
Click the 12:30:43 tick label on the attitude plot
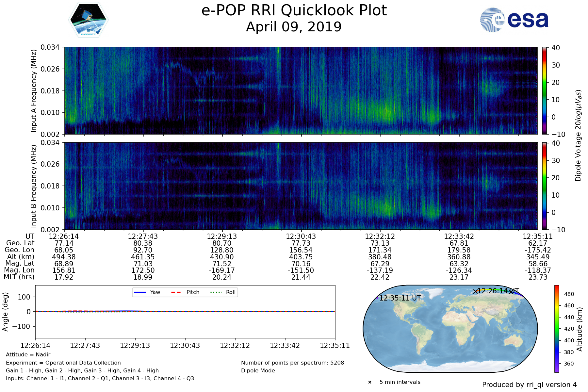click(x=185, y=346)
